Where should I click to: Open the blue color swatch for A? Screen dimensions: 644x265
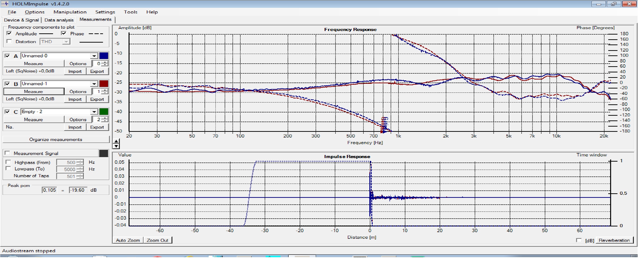(104, 56)
